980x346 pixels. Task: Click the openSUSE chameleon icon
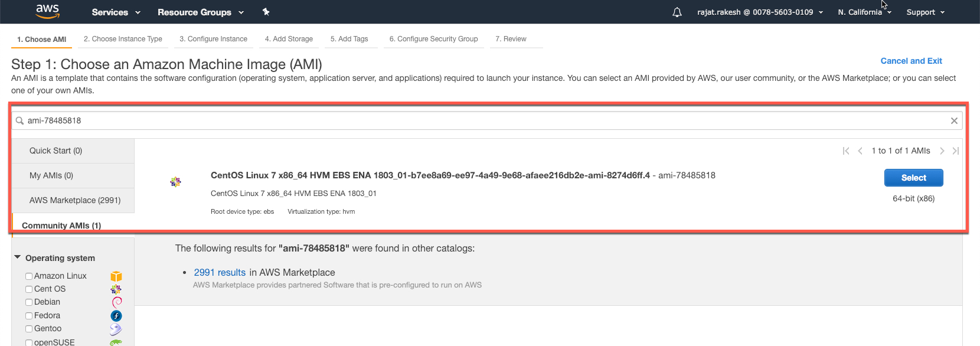(x=116, y=342)
